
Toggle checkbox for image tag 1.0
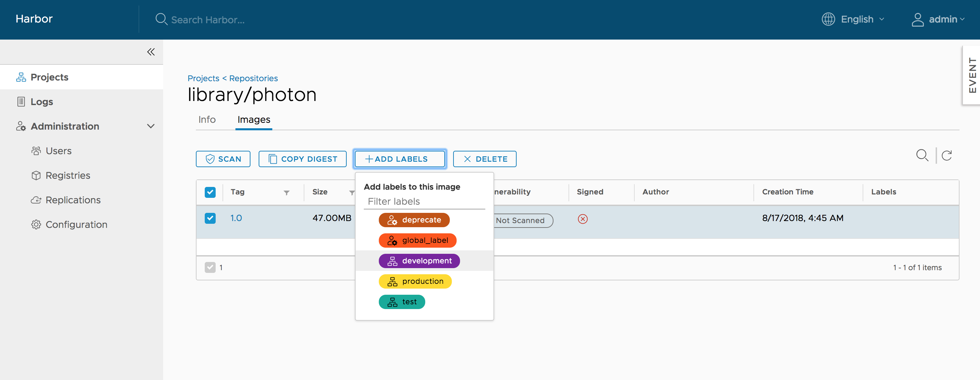click(211, 218)
